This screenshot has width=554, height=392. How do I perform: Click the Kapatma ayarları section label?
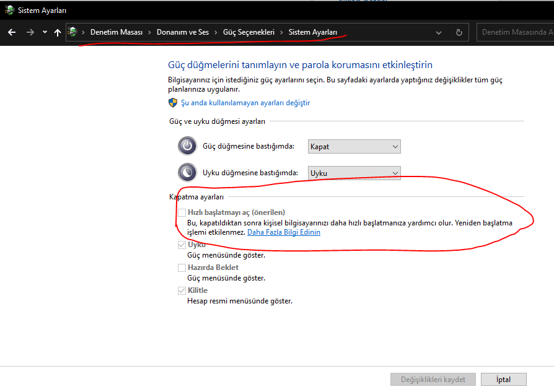click(x=196, y=197)
